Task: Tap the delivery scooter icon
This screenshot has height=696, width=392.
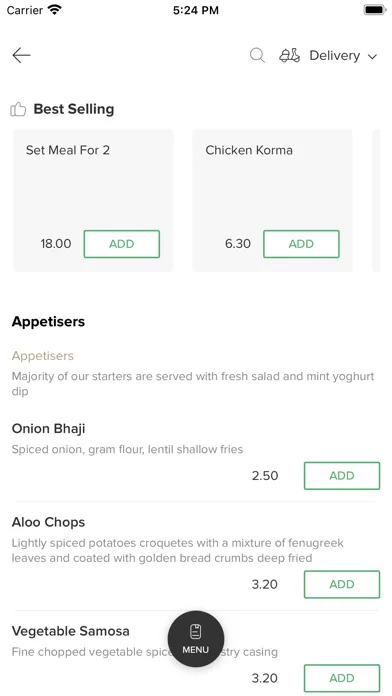Action: [289, 55]
